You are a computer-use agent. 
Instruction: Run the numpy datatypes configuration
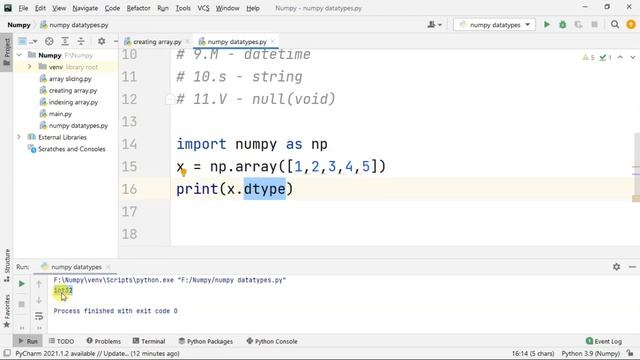click(547, 25)
